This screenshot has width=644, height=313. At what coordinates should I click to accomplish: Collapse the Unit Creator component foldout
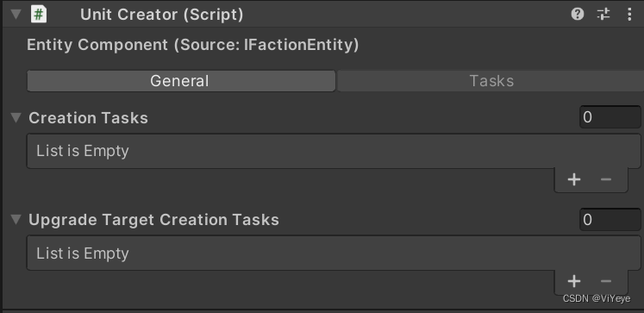point(16,15)
